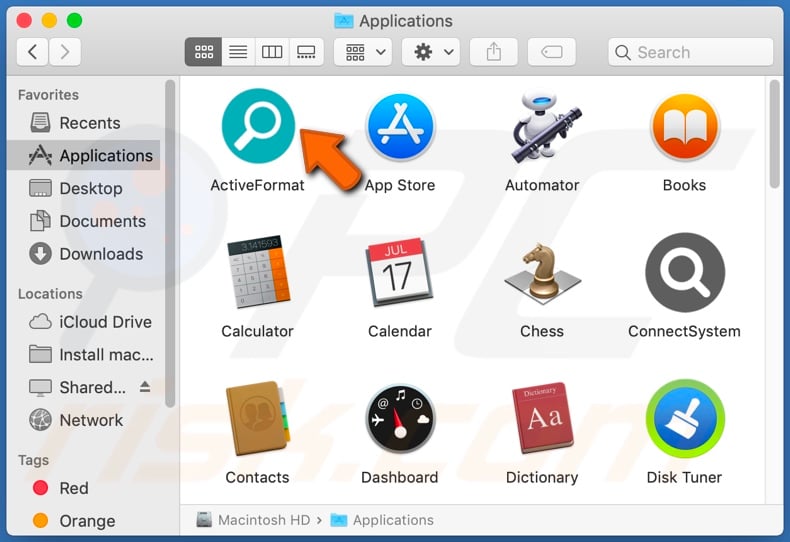
Task: Click the Calculator app icon
Action: point(258,272)
